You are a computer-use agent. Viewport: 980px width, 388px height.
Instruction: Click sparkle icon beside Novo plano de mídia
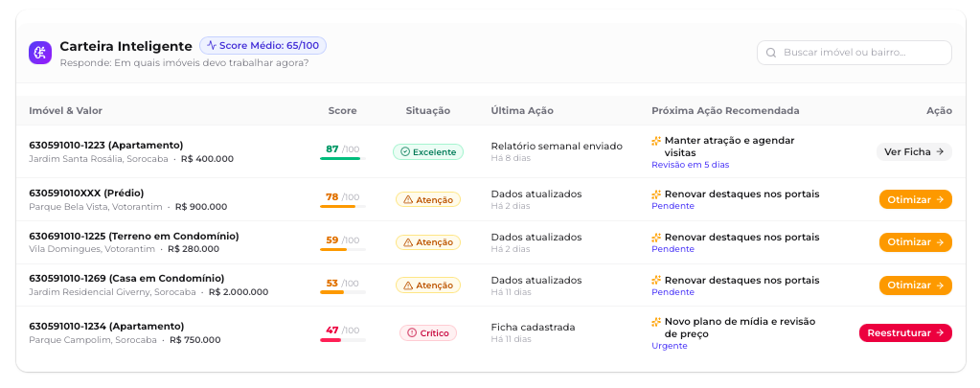pyautogui.click(x=656, y=323)
